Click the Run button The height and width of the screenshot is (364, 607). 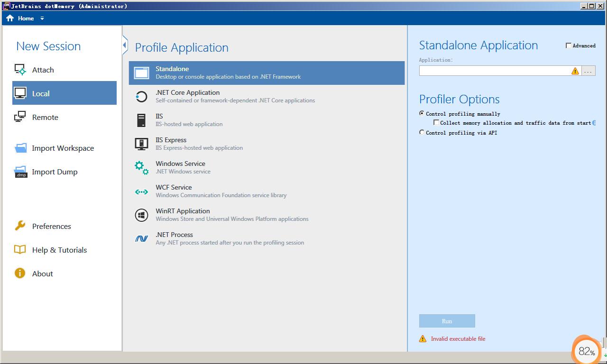pyautogui.click(x=447, y=321)
